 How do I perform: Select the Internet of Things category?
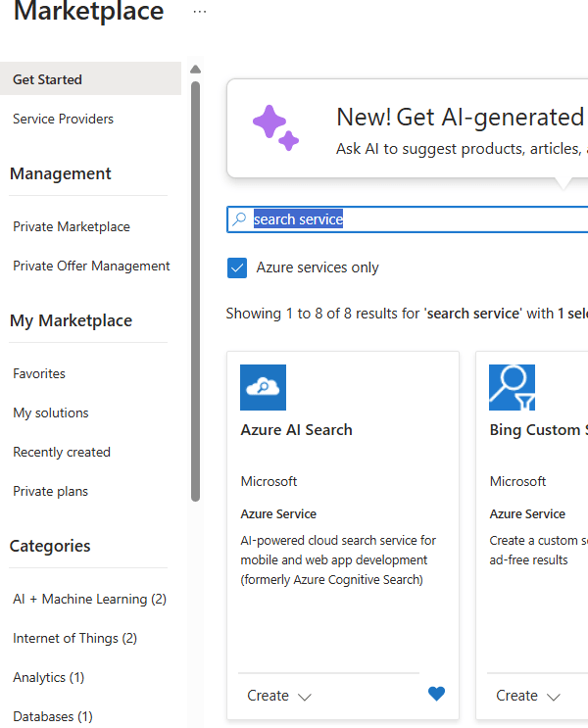[x=74, y=638]
